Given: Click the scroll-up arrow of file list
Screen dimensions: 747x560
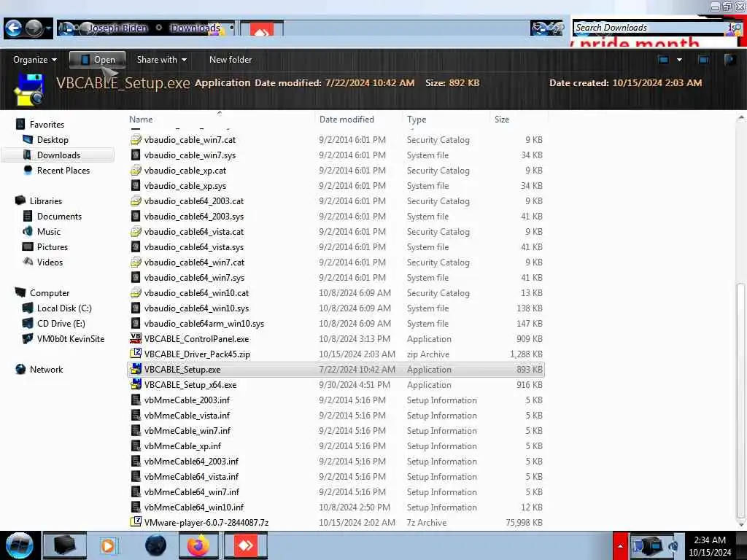Looking at the screenshot, I should [x=741, y=117].
